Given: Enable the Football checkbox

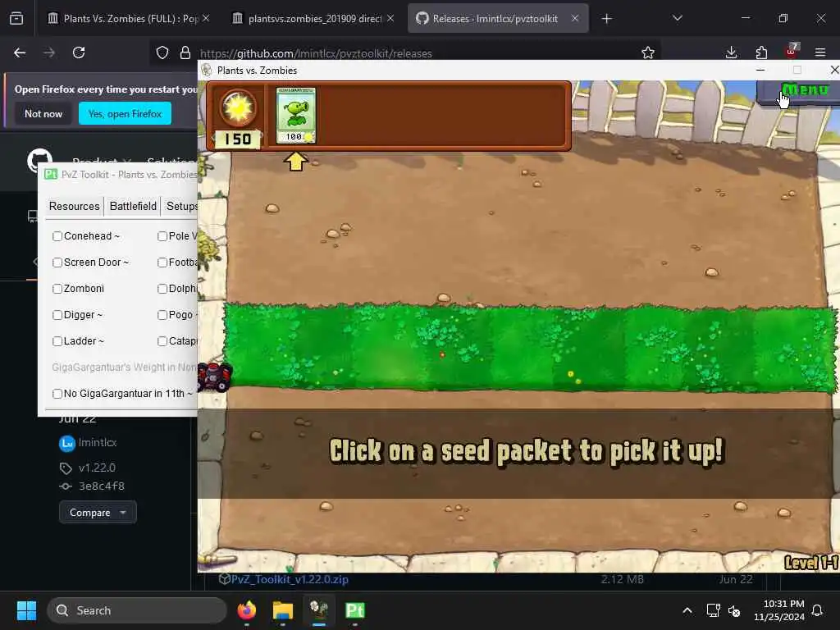Looking at the screenshot, I should [162, 262].
